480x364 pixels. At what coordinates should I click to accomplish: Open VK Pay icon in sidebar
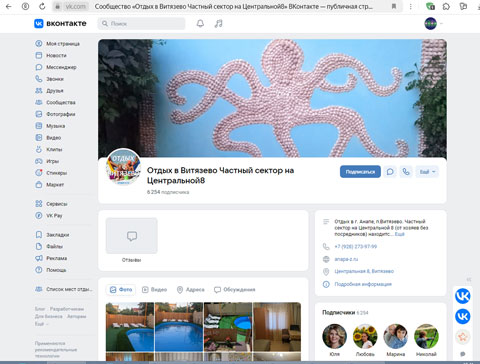tap(39, 215)
